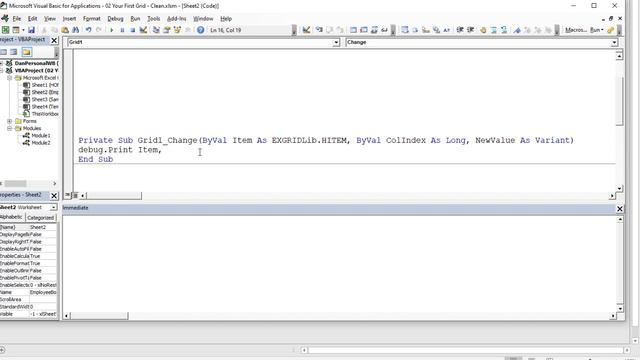Select Module2 in the project tree
640x360 pixels.
tap(36, 143)
